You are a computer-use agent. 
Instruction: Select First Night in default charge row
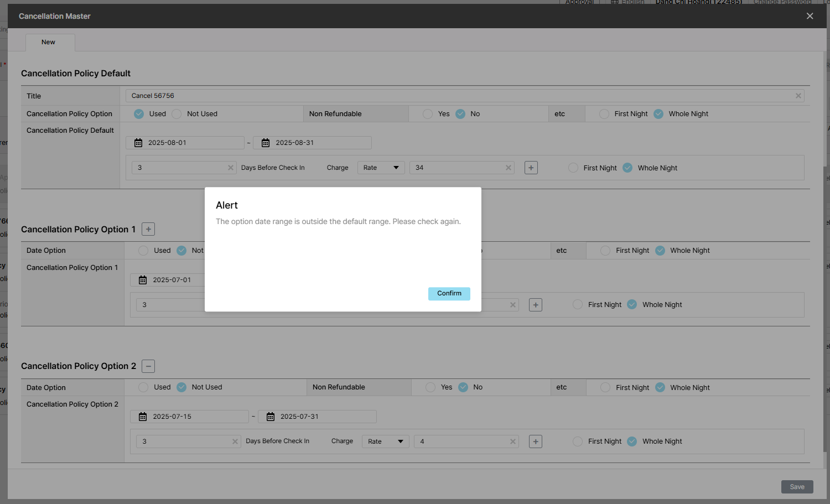[x=573, y=168]
